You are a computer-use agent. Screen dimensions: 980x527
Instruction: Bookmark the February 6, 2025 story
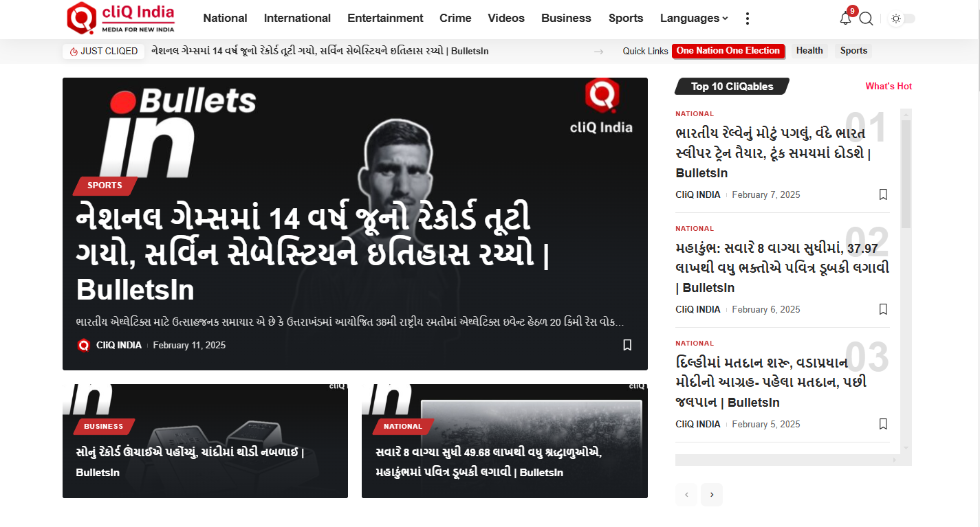[884, 310]
